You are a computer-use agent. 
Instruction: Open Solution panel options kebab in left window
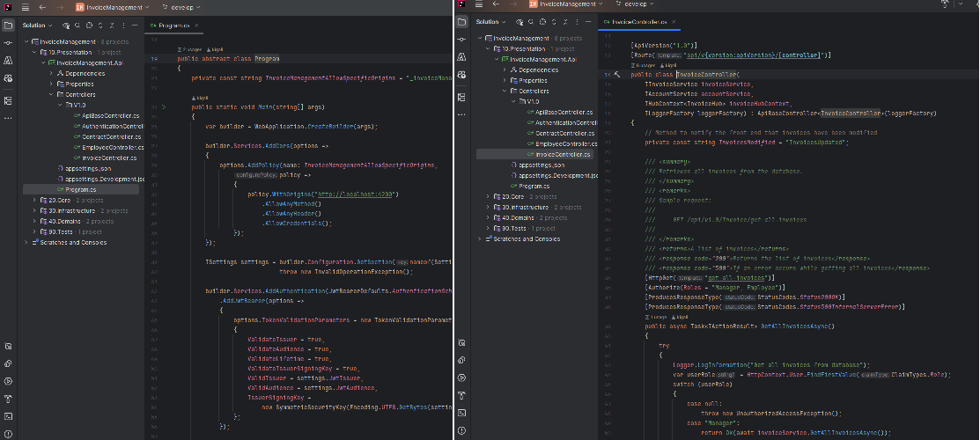(x=124, y=26)
